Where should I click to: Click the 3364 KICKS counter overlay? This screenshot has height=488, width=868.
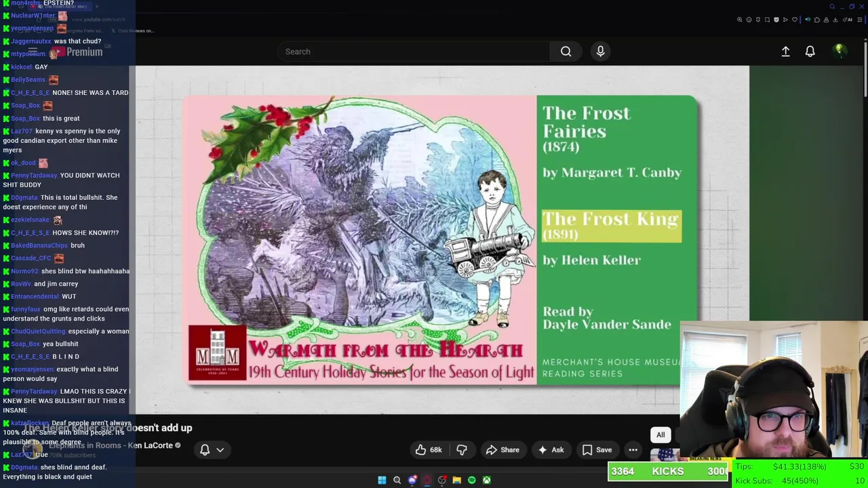coord(668,471)
